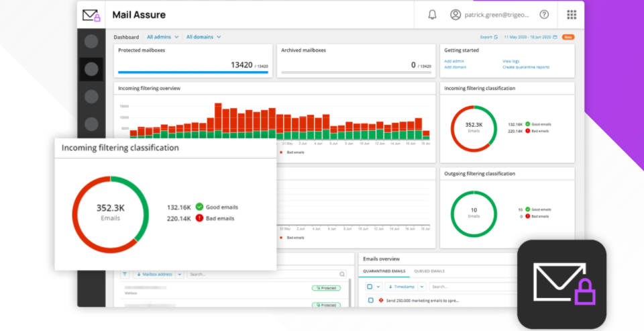
Task: Click the help question mark icon
Action: point(544,15)
